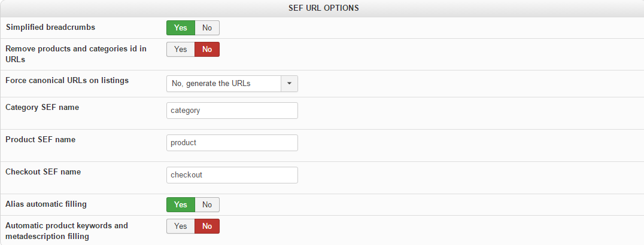The height and width of the screenshot is (245, 644).
Task: Click No for removing ids in URLs
Action: coord(207,50)
